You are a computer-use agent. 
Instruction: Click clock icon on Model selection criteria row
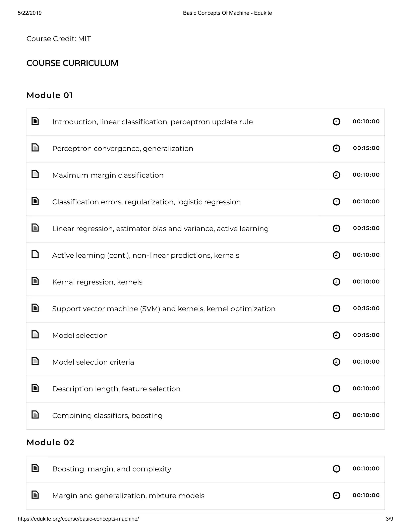click(337, 362)
